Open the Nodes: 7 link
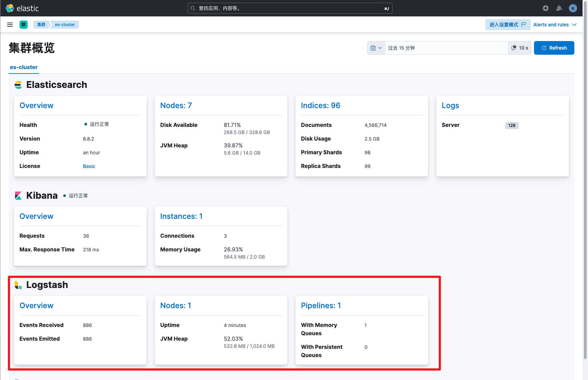Screen dimensions: 588x380 coord(176,106)
